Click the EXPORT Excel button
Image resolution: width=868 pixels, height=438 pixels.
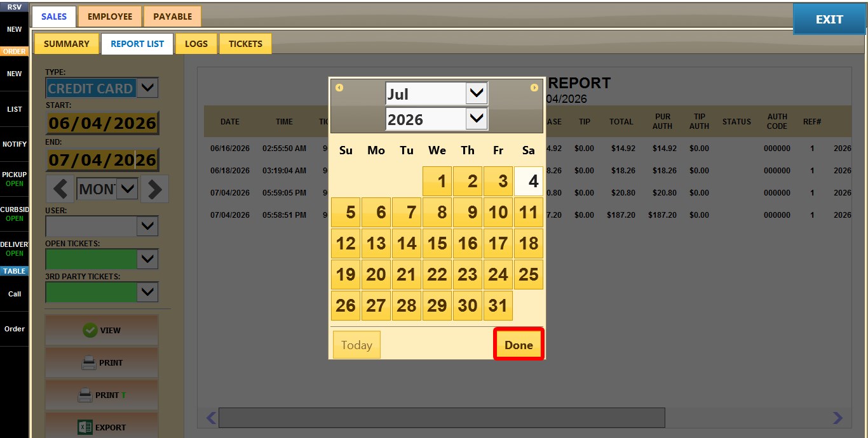102,427
